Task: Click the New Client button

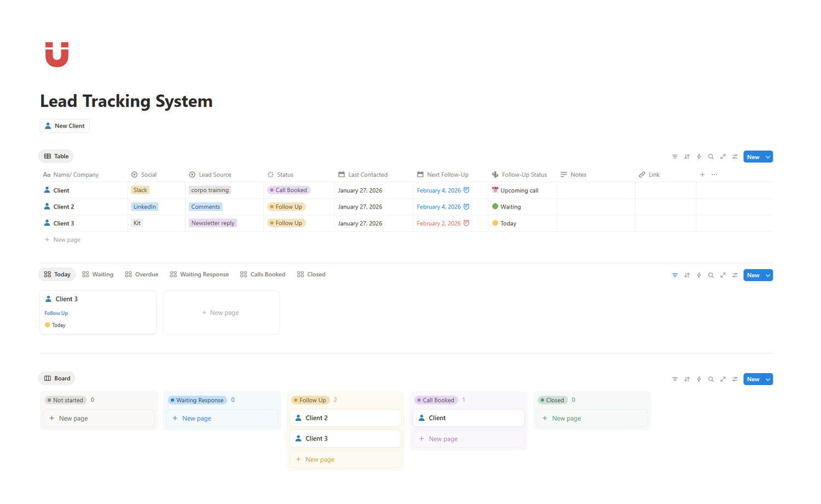Action: click(x=65, y=125)
